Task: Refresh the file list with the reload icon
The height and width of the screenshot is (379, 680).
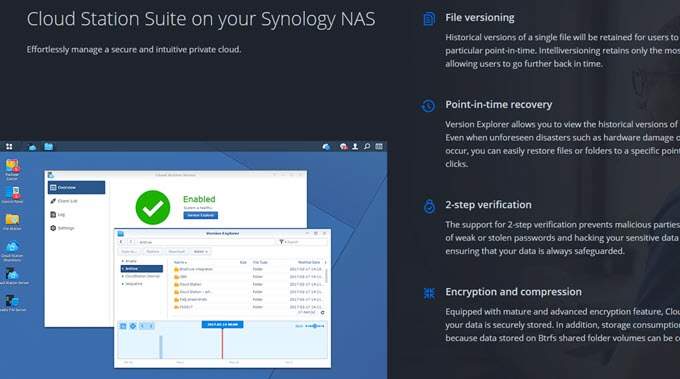Action: pyautogui.click(x=322, y=312)
